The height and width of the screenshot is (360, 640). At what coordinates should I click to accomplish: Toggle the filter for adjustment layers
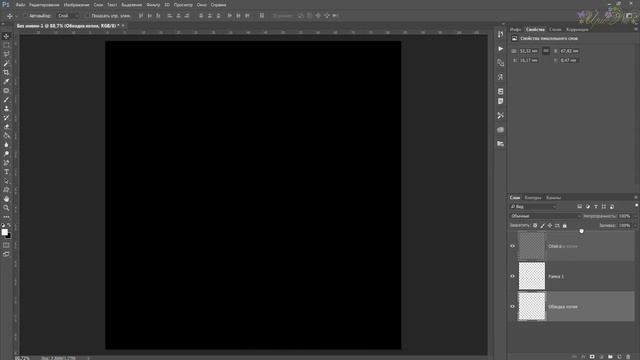pyautogui.click(x=588, y=207)
